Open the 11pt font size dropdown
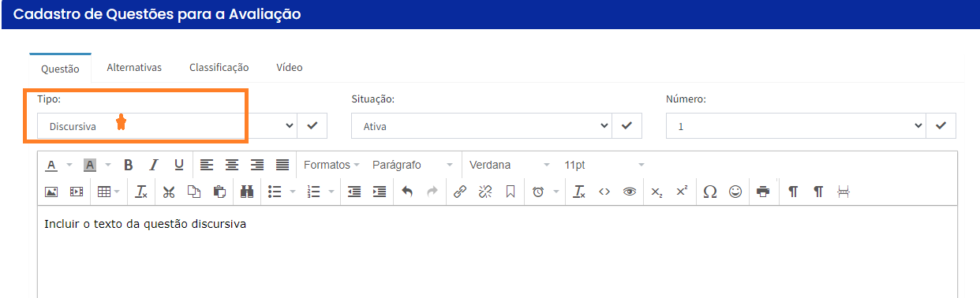The height and width of the screenshot is (298, 980). (x=604, y=165)
